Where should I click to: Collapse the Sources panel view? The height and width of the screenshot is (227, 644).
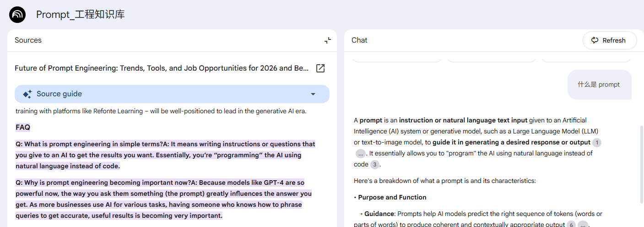point(327,40)
